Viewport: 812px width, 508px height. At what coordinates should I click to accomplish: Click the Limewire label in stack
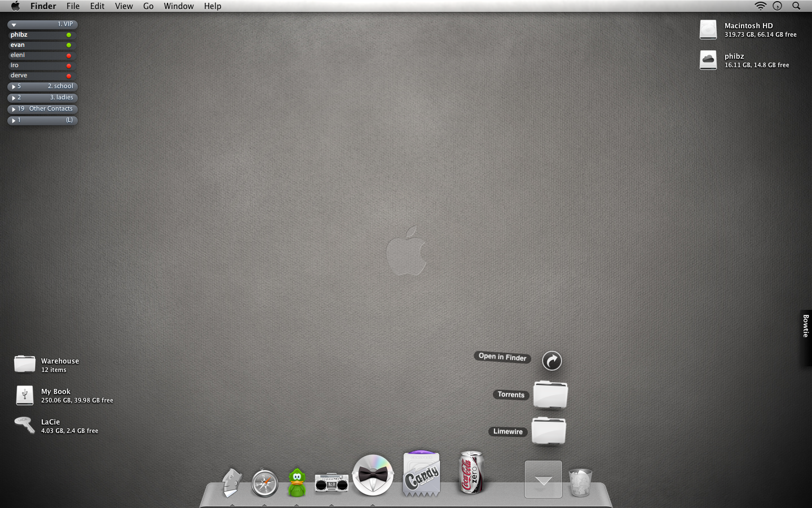508,431
